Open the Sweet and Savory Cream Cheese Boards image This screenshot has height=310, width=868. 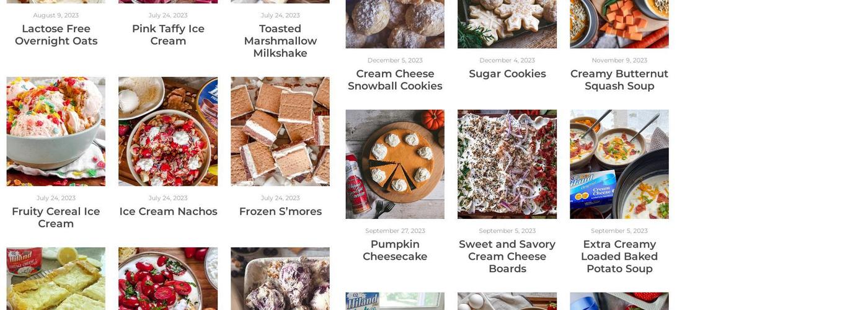click(507, 164)
